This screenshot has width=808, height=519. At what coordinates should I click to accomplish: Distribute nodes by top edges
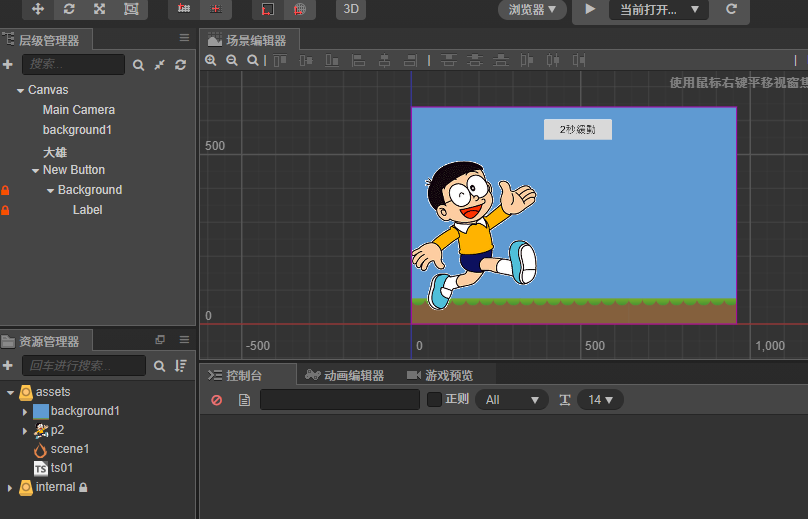click(x=449, y=60)
